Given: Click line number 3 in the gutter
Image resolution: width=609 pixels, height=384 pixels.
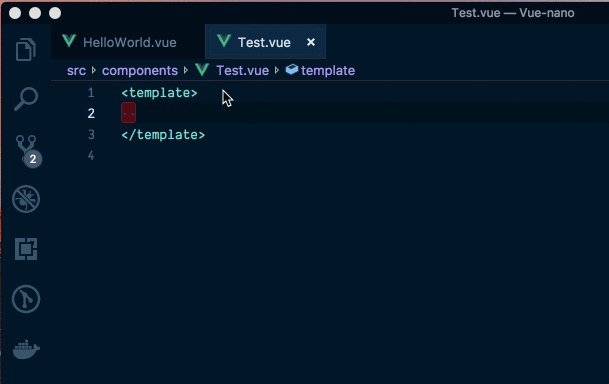Looking at the screenshot, I should tap(91, 135).
